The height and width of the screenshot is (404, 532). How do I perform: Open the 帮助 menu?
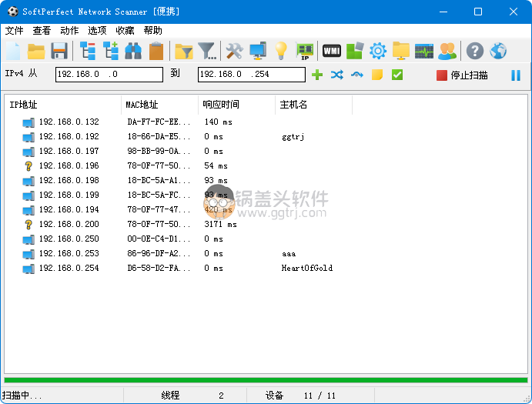[x=152, y=31]
